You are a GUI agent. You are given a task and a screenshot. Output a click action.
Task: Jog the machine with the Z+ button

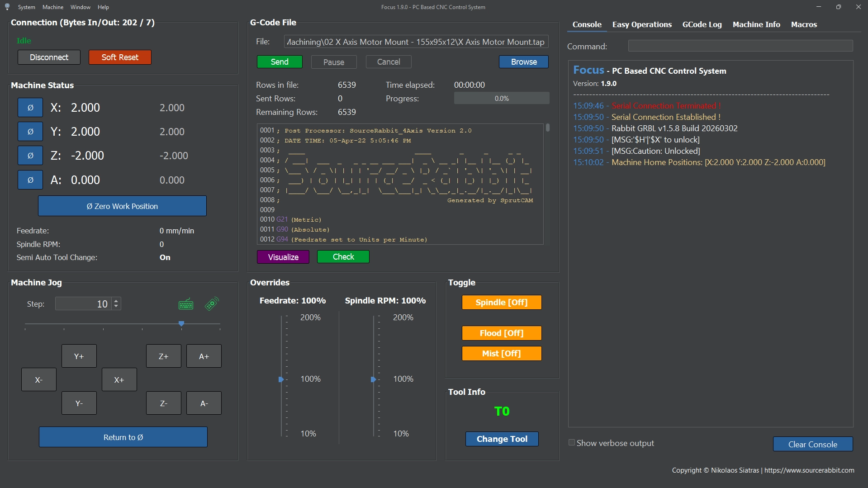163,356
